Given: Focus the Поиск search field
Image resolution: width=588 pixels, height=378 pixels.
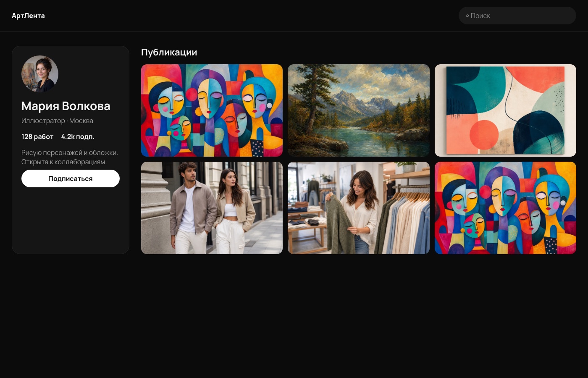Looking at the screenshot, I should (x=517, y=16).
